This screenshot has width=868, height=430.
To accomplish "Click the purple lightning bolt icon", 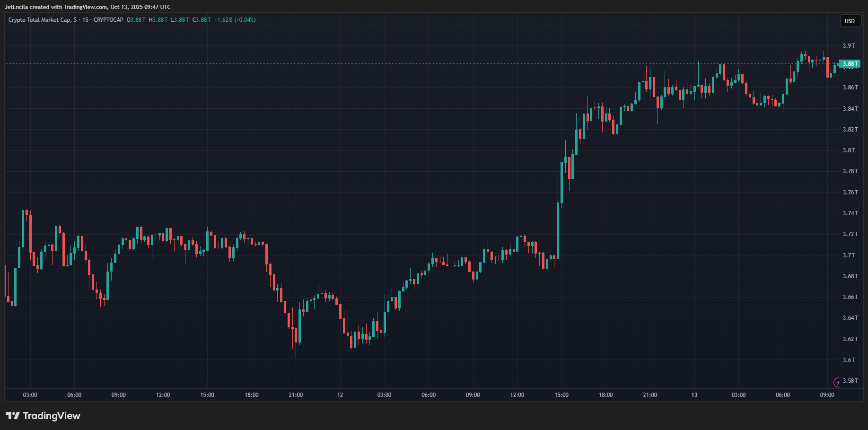I will pos(836,382).
